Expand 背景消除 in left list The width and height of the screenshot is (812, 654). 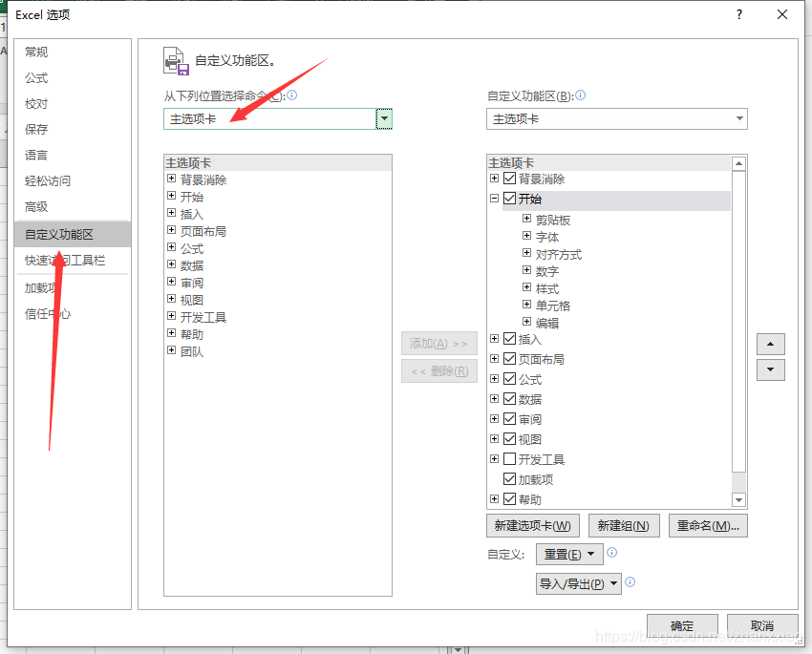tap(171, 179)
